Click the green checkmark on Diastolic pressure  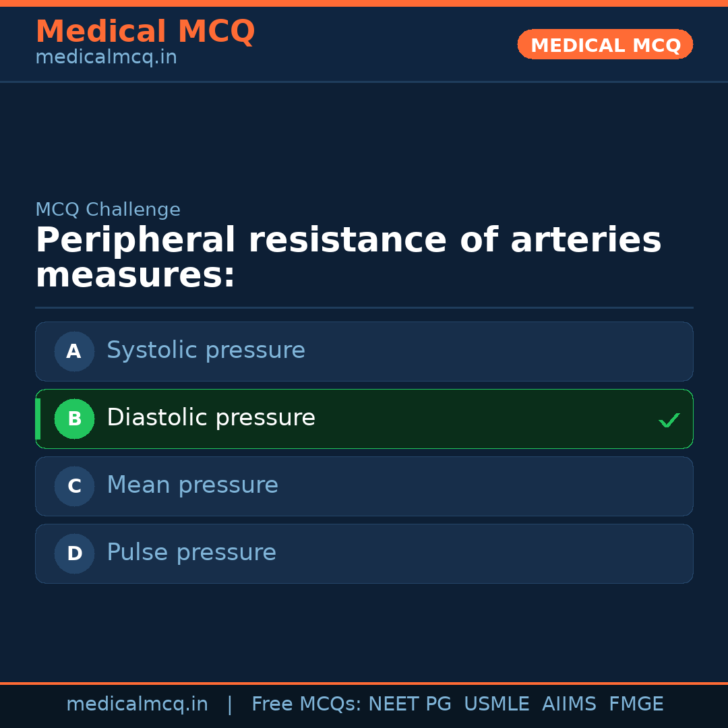(669, 420)
